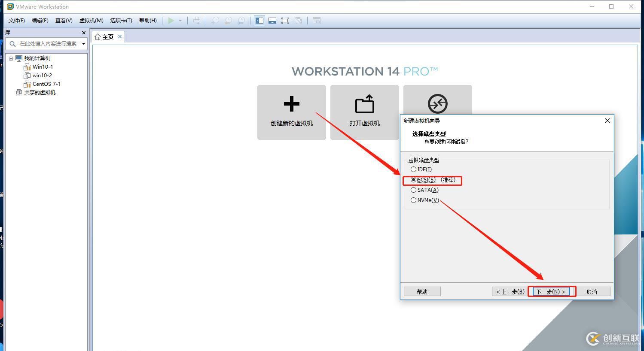Click the revert to snapshot icon
This screenshot has width=644, height=351.
(229, 21)
